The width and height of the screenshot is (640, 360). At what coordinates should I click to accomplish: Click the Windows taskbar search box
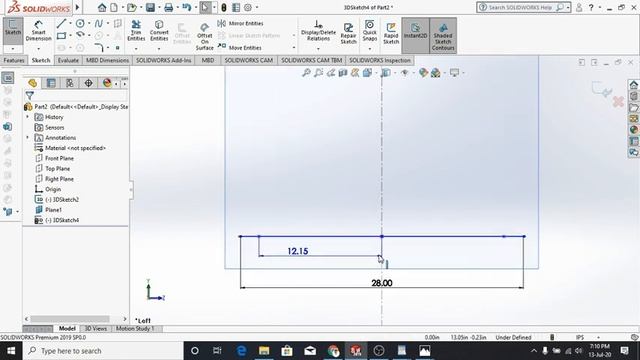click(x=103, y=351)
